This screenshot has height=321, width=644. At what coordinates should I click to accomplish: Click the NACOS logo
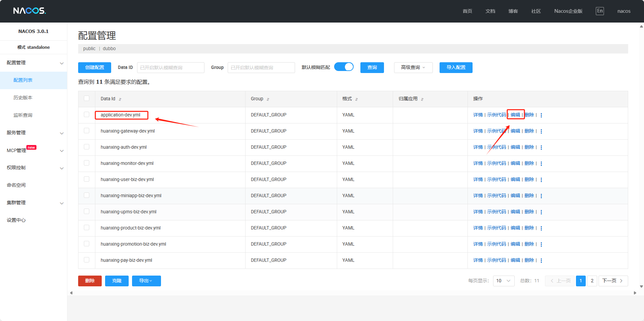[29, 11]
